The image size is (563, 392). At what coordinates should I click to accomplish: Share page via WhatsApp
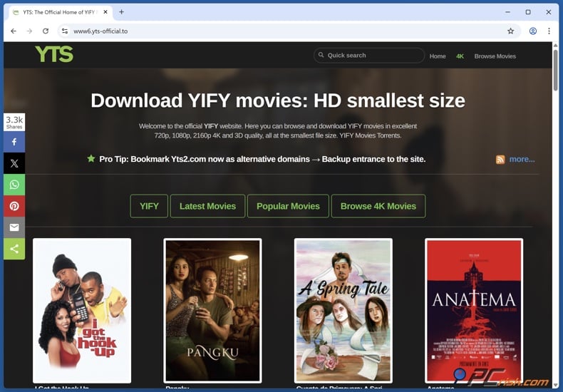[14, 185]
